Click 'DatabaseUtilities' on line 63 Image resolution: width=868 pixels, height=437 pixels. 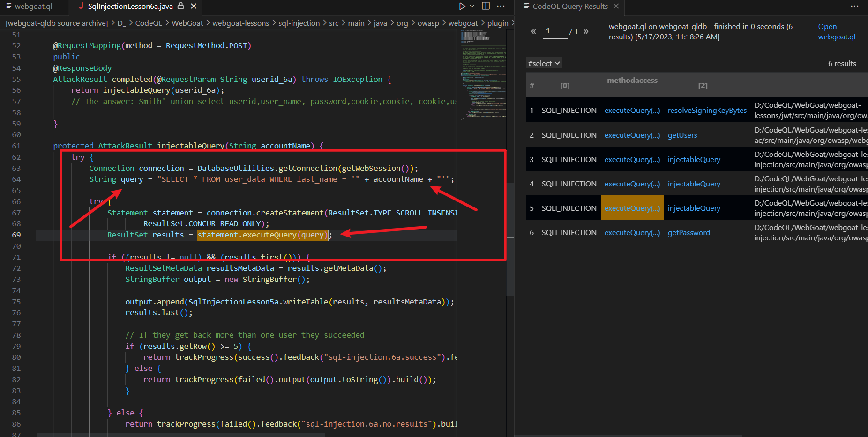[x=235, y=168]
